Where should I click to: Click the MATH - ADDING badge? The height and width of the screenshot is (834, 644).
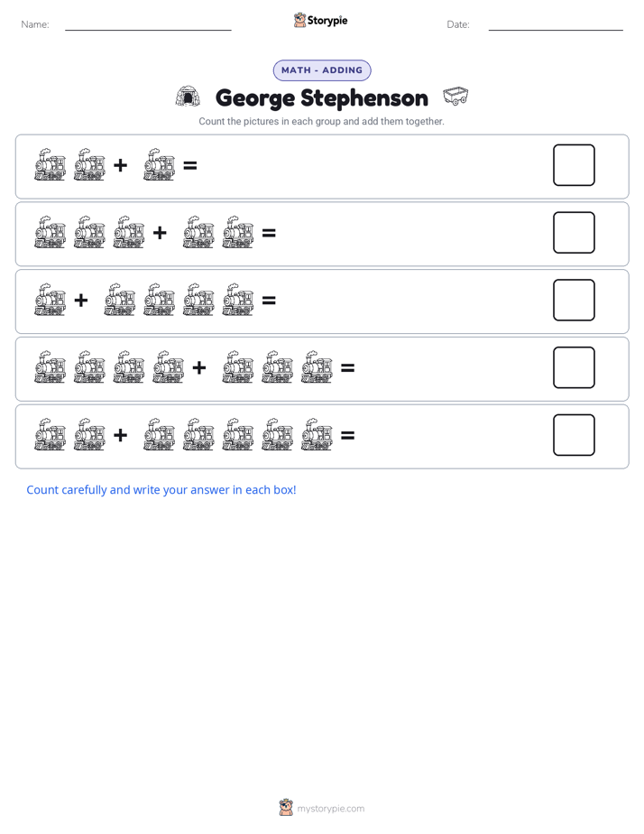[x=322, y=70]
